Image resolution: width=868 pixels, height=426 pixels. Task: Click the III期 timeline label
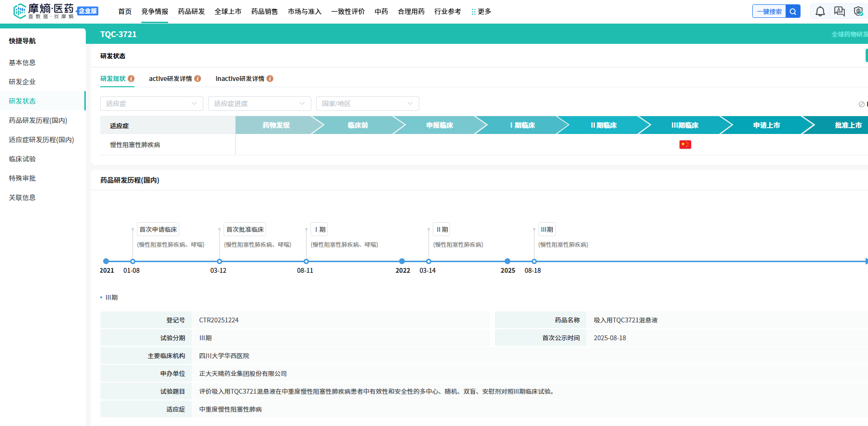pos(547,229)
